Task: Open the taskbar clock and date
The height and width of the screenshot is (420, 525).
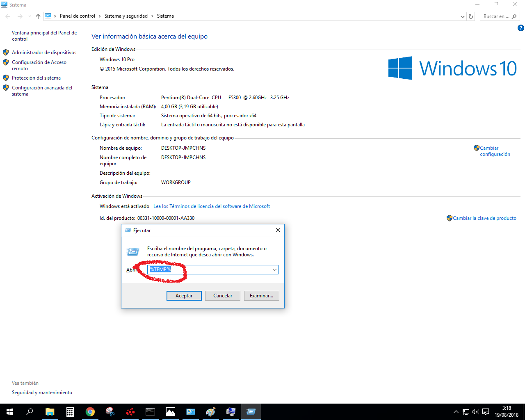Action: [x=507, y=412]
